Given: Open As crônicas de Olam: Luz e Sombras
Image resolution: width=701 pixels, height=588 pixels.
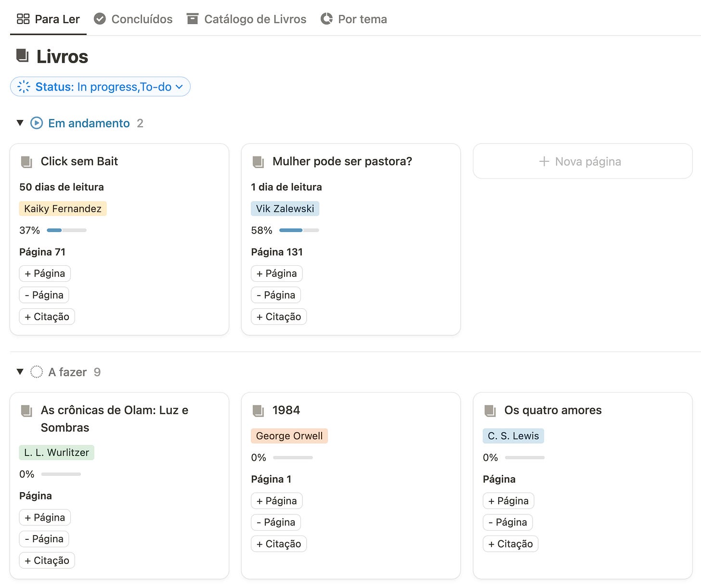Looking at the screenshot, I should tap(115, 418).
